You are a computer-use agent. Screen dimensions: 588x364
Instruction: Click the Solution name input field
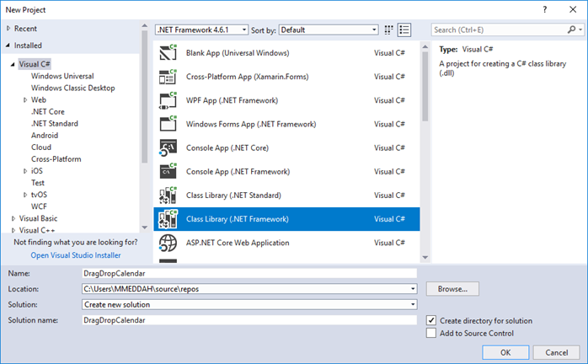(x=249, y=320)
